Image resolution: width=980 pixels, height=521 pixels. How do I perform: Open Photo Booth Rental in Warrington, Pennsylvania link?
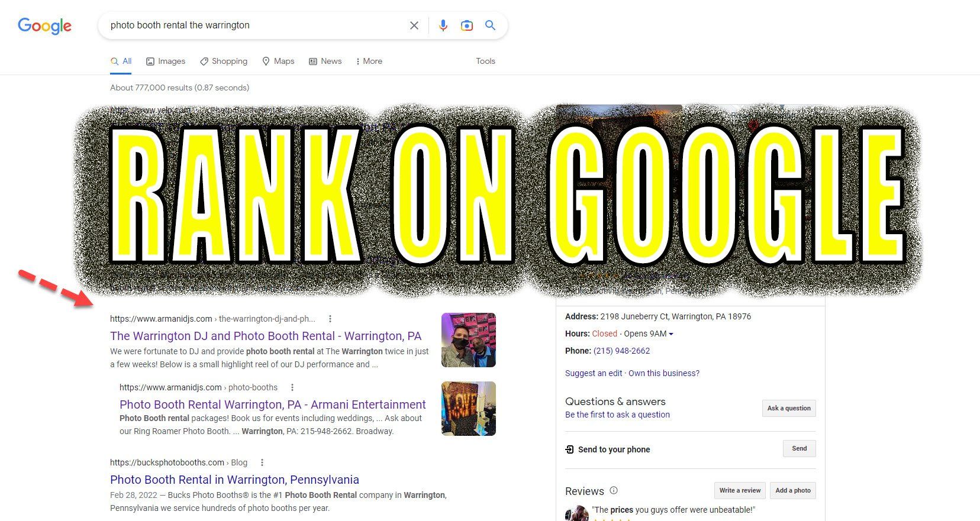[x=234, y=480]
